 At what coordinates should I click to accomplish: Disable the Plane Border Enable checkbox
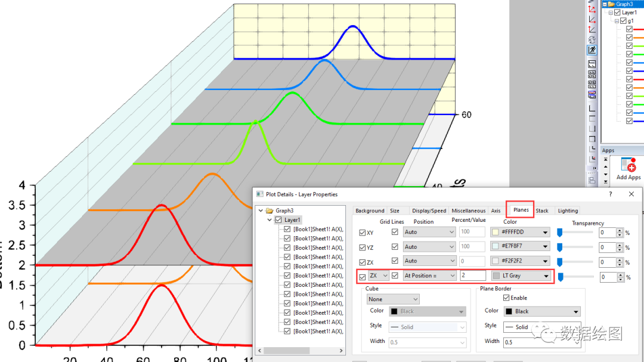click(506, 298)
